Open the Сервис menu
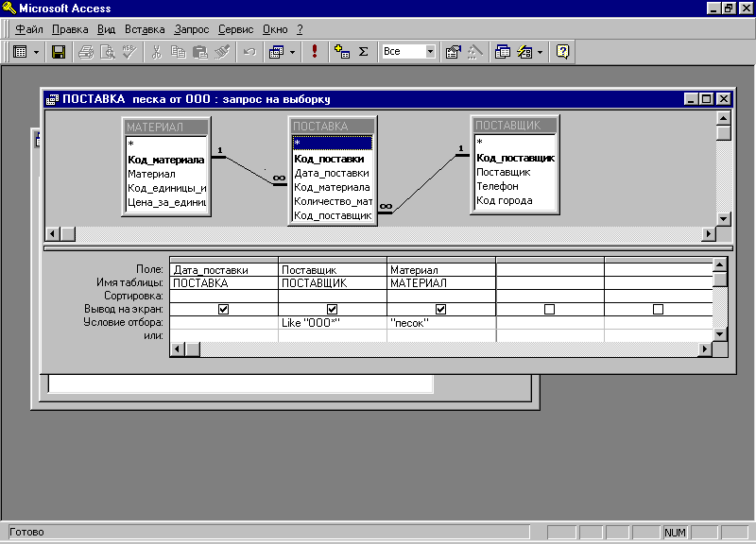 (235, 29)
